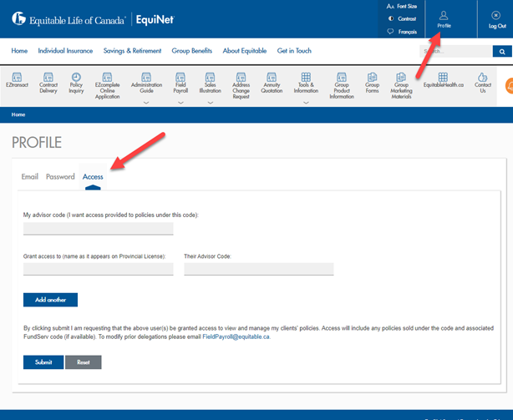Open the Home menu item
Viewport: 513px width, 420px height.
click(19, 51)
